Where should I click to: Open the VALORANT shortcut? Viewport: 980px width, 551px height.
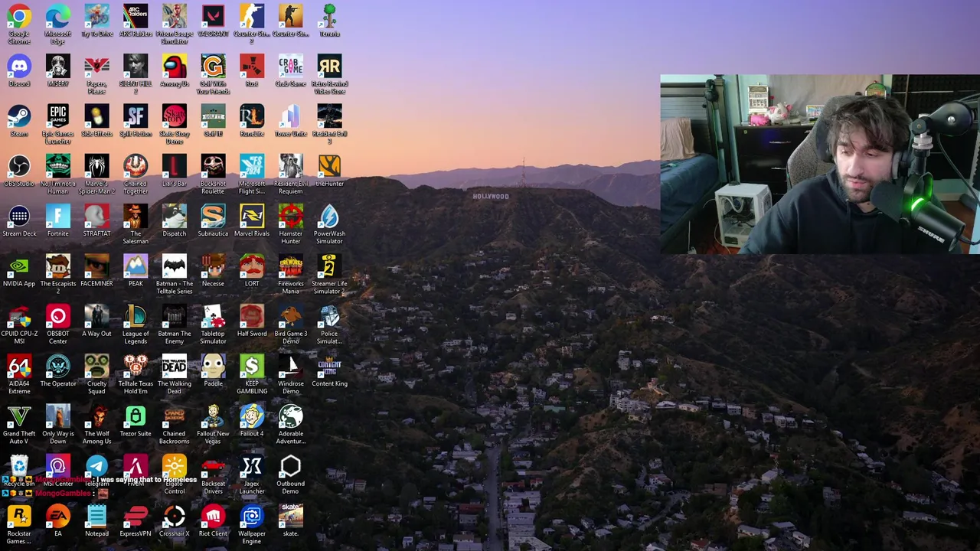(x=213, y=16)
